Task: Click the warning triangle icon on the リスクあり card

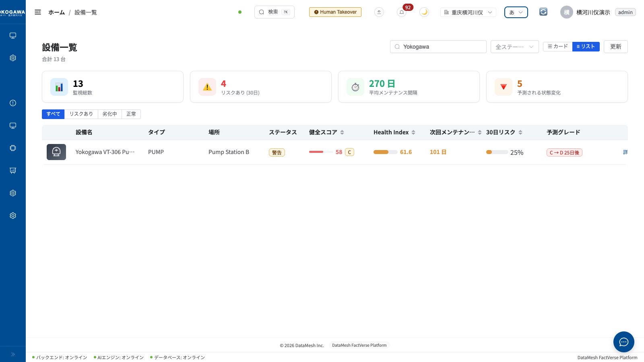Action: pos(207,87)
